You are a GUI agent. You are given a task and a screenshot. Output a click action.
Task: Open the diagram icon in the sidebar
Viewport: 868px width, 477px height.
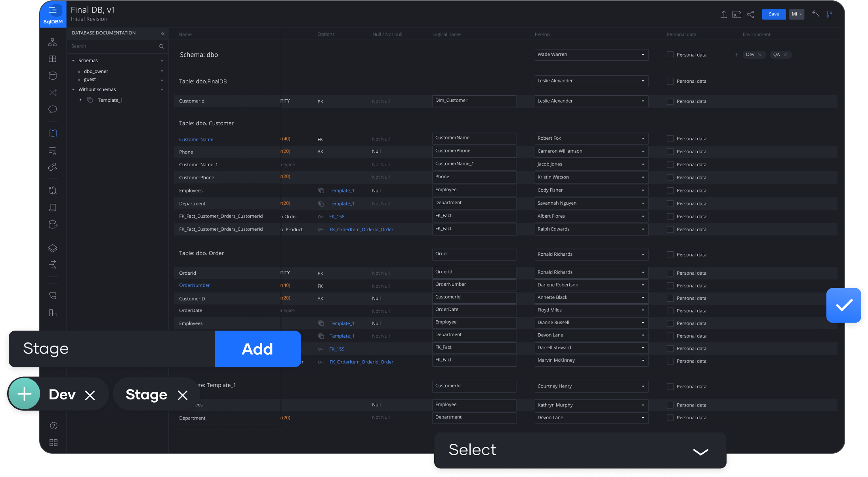click(x=52, y=42)
